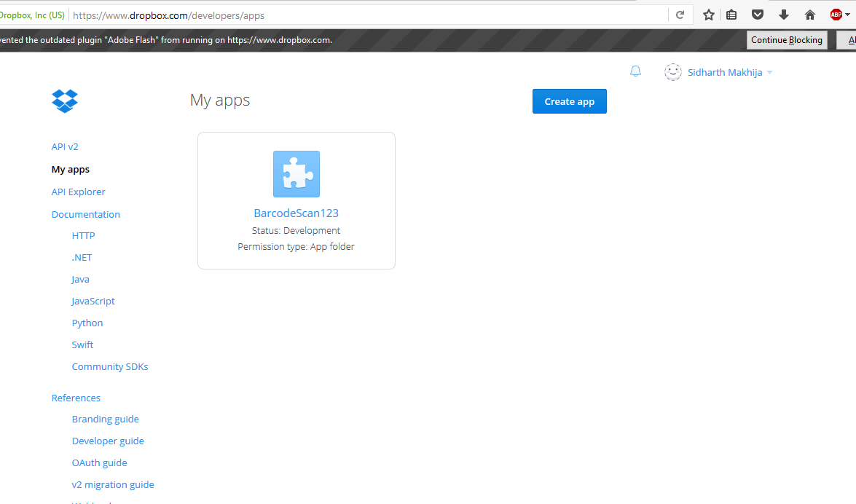Open the v2 migration guide

[x=113, y=484]
